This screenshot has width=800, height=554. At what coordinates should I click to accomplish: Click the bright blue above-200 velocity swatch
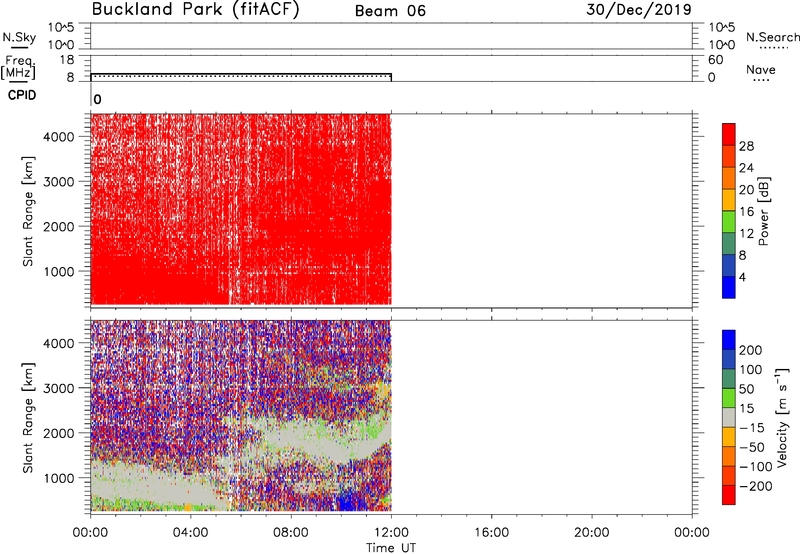[729, 340]
